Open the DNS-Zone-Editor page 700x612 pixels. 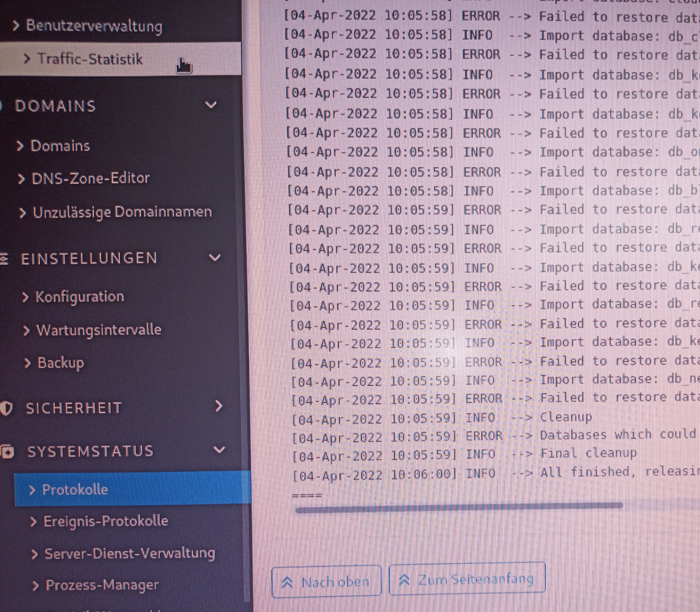(x=90, y=178)
